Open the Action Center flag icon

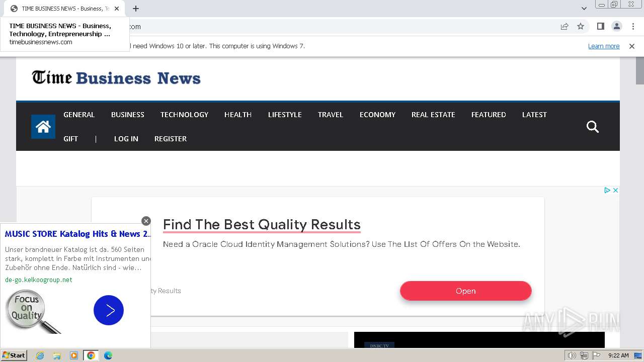[596, 355]
